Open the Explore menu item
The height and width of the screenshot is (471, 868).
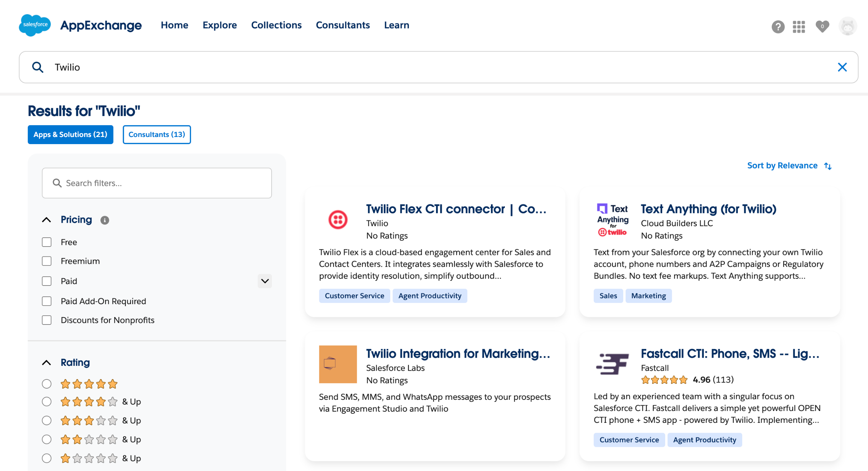point(220,25)
